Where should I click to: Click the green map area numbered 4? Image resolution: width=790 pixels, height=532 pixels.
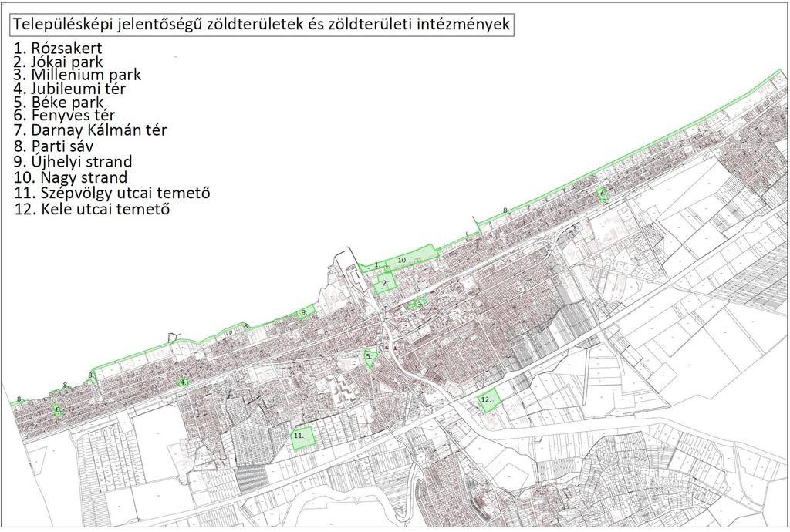coord(184,382)
